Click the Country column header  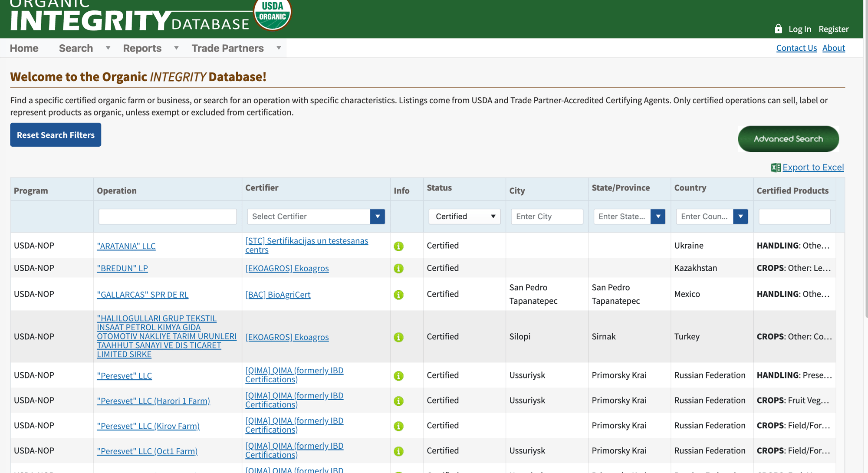(690, 187)
